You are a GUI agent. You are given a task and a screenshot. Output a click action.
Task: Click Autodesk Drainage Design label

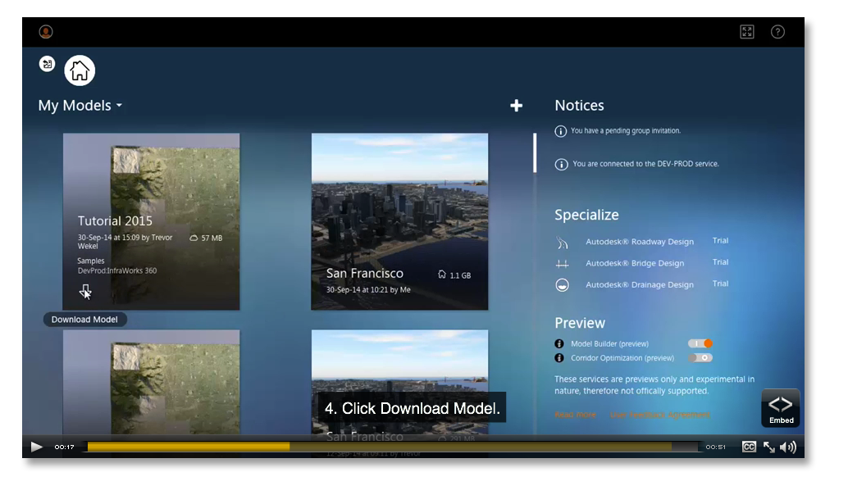click(x=639, y=284)
